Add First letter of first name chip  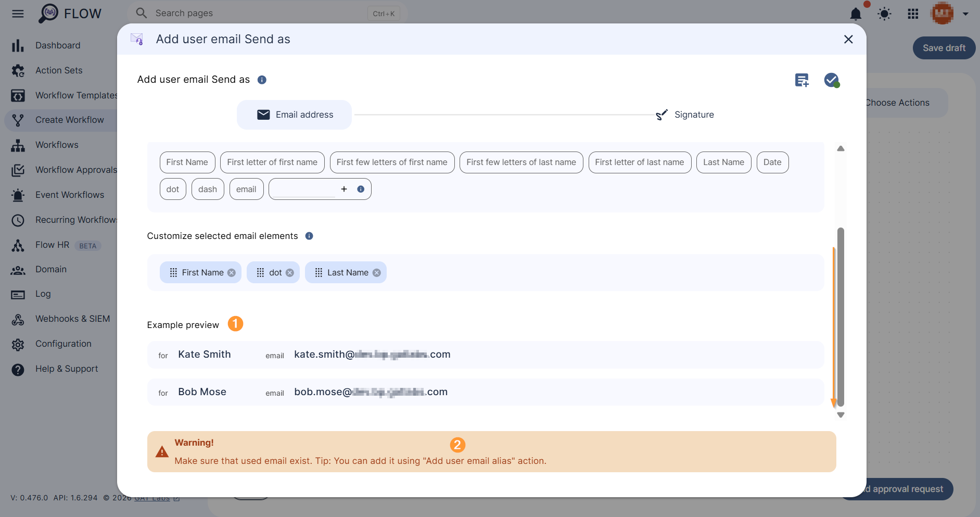[x=272, y=162]
